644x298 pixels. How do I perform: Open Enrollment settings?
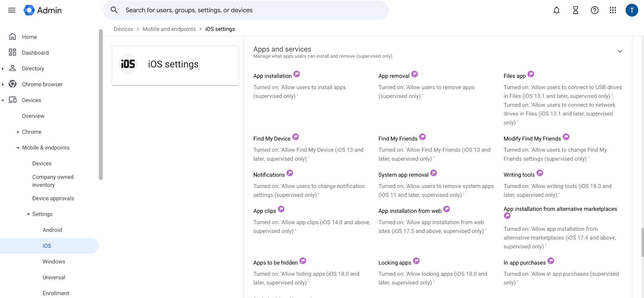point(56,293)
